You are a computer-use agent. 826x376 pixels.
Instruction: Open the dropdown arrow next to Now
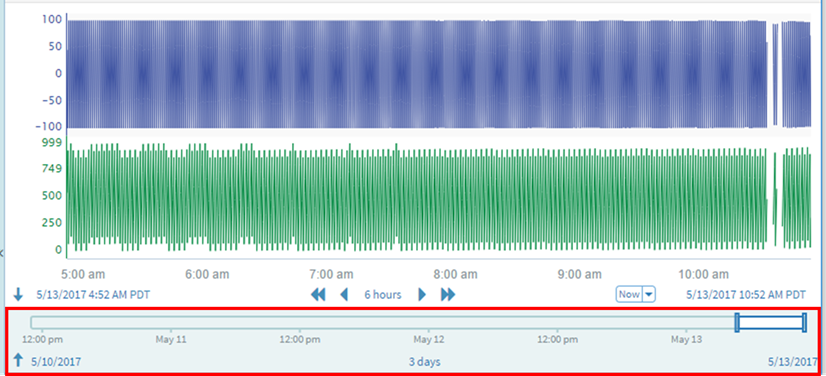pyautogui.click(x=649, y=294)
